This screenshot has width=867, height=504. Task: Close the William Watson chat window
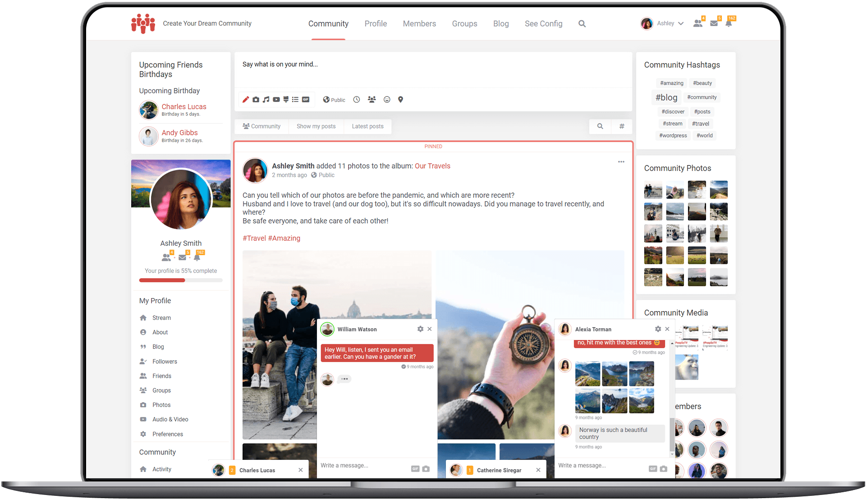tap(430, 330)
